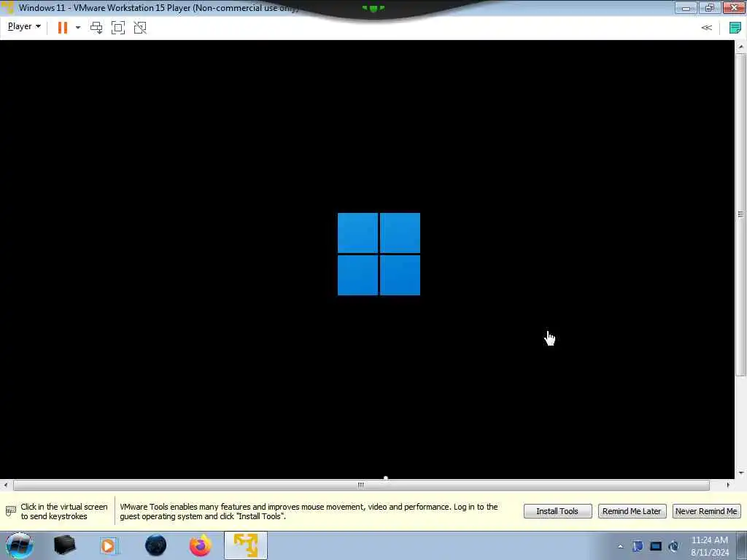Click the horizontal scrollbar thumb
The width and height of the screenshot is (747, 560).
pyautogui.click(x=361, y=485)
